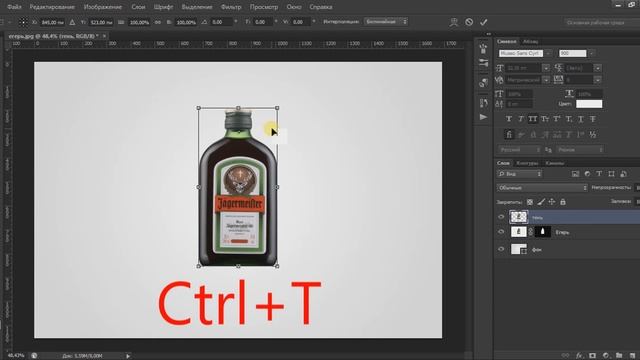Add layer mask icon at panel bottom
The image size is (640, 360).
pyautogui.click(x=592, y=356)
